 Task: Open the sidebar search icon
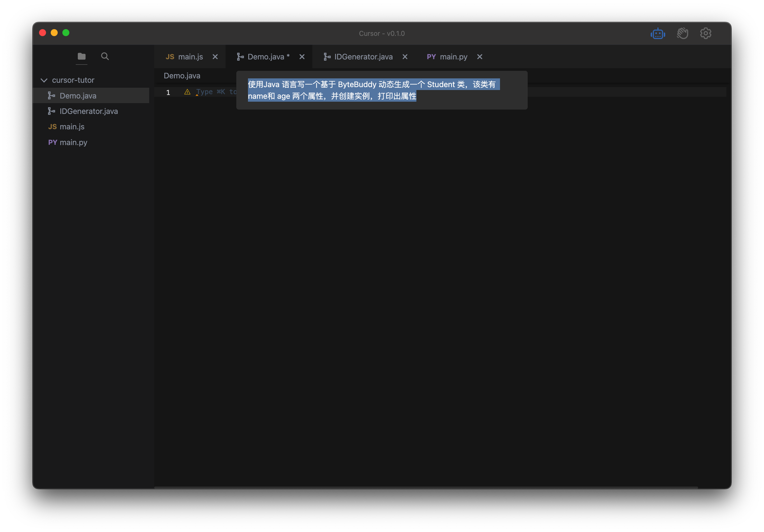[105, 56]
